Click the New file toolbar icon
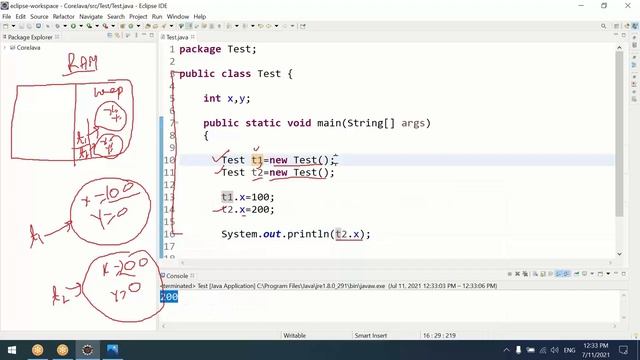This screenshot has width=640, height=360. [x=5, y=26]
